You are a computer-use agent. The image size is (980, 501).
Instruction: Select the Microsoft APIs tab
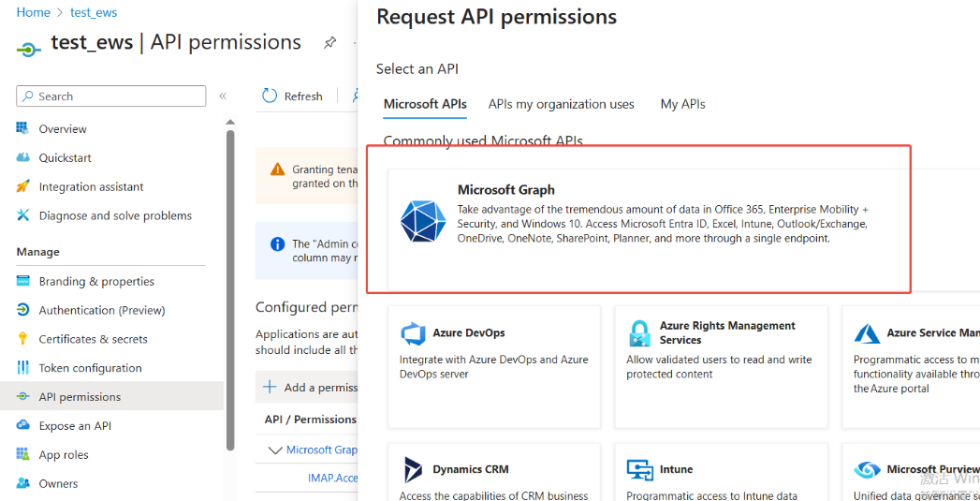tap(425, 104)
